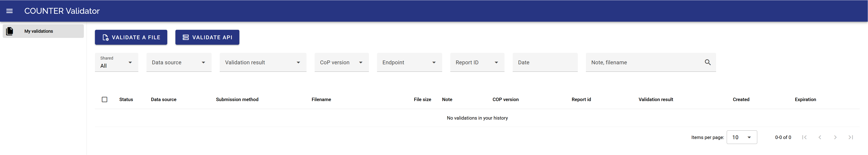Click the My validations documents icon
This screenshot has height=155, width=868.
pyautogui.click(x=10, y=31)
